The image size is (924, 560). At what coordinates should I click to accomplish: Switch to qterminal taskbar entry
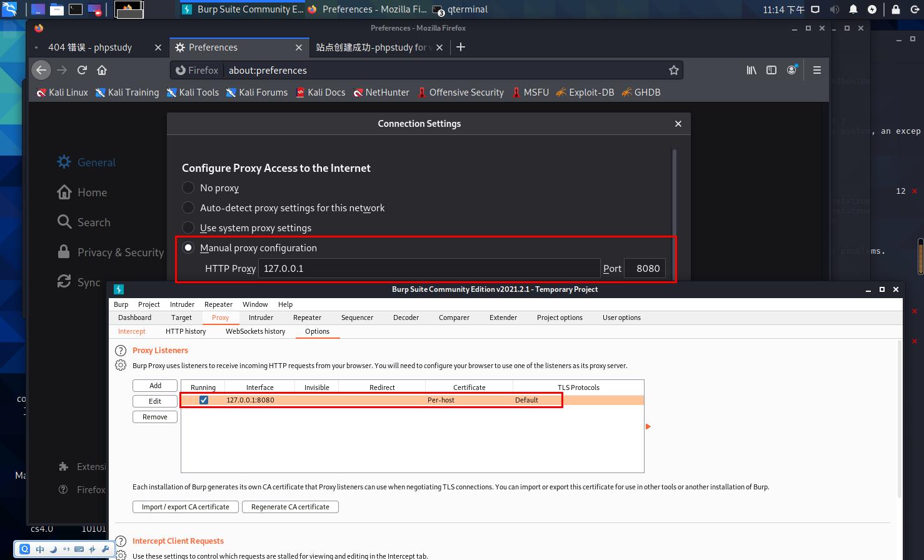pos(460,9)
